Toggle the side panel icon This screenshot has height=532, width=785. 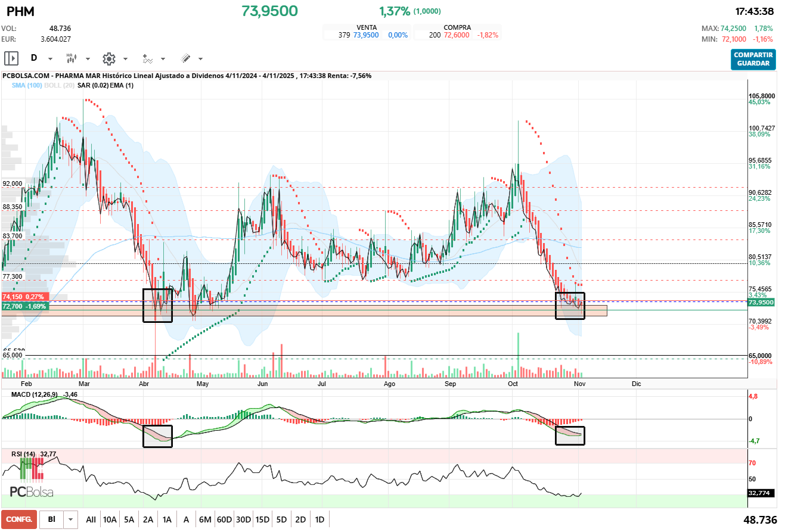pos(11,58)
